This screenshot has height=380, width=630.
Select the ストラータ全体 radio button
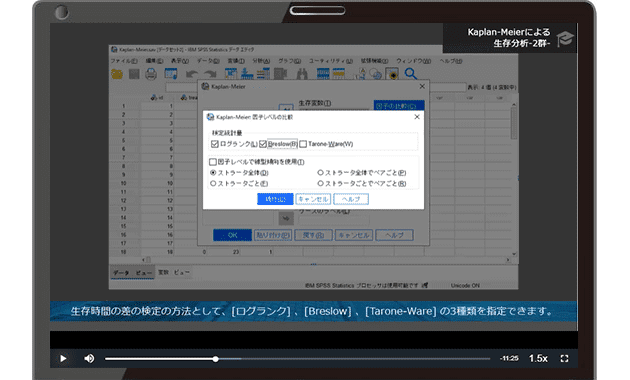213,173
